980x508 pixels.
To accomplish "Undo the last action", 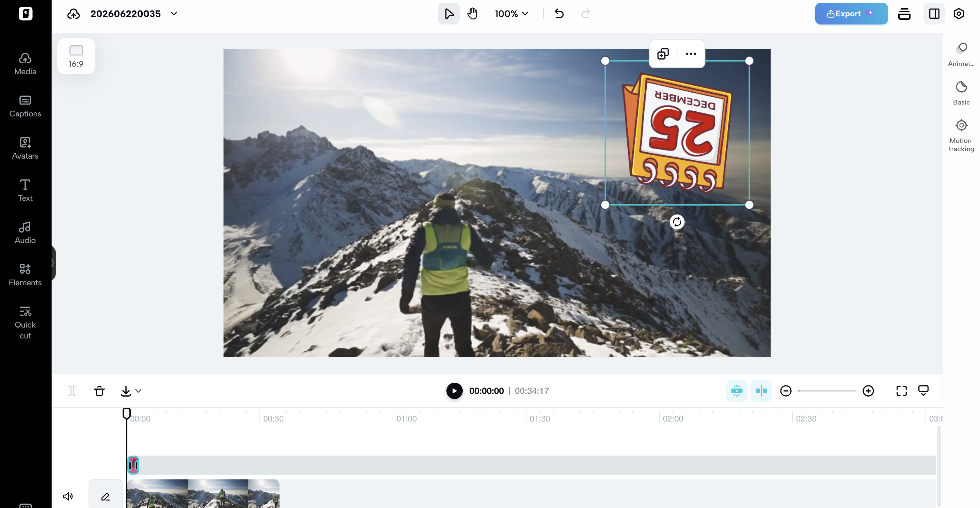I will pyautogui.click(x=559, y=14).
